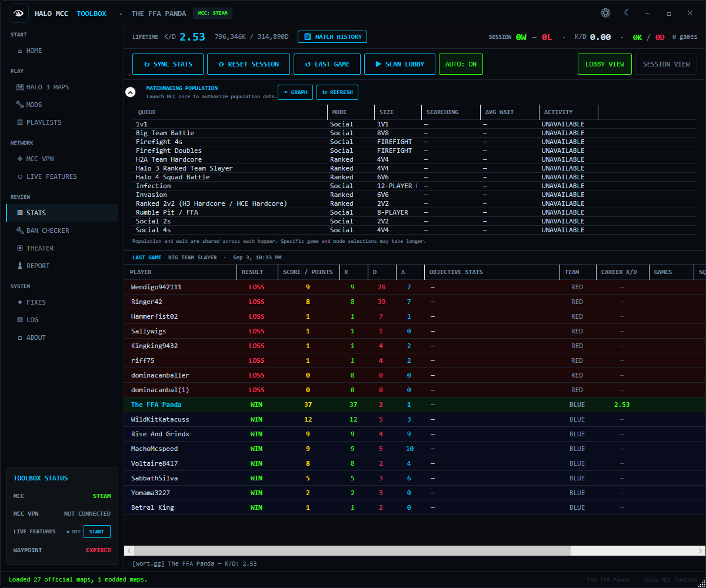Click the Halo eye logo icon
The image size is (706, 588).
pos(19,13)
